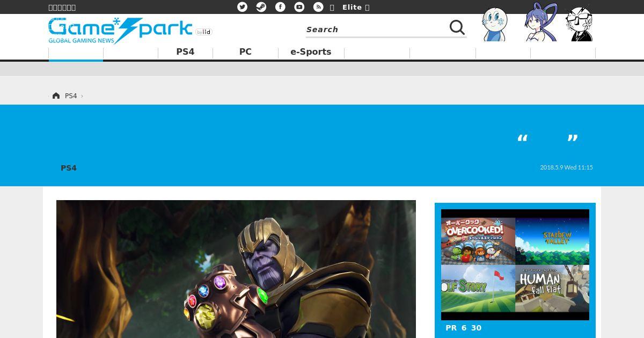
Task: Click the magnifying glass search icon
Action: (457, 27)
